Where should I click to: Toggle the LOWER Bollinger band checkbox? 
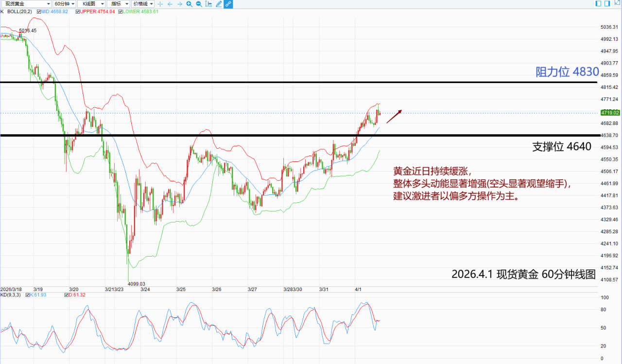pyautogui.click(x=121, y=11)
